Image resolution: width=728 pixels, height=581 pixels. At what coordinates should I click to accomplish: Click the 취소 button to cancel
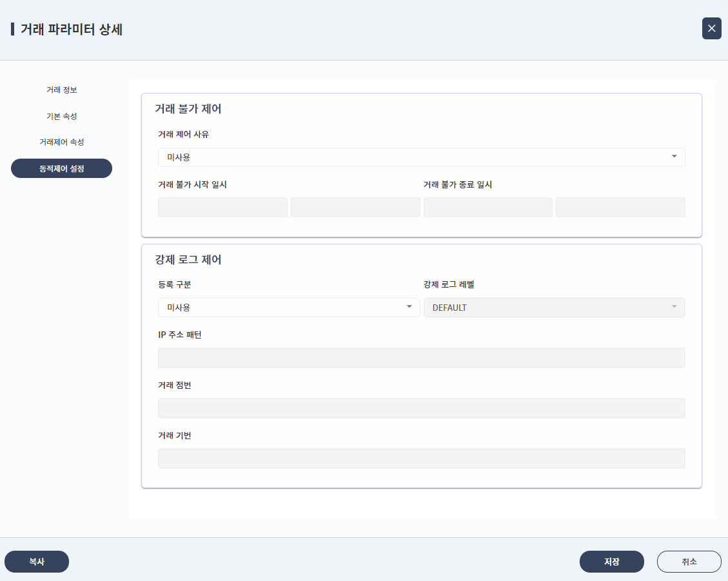(x=689, y=562)
